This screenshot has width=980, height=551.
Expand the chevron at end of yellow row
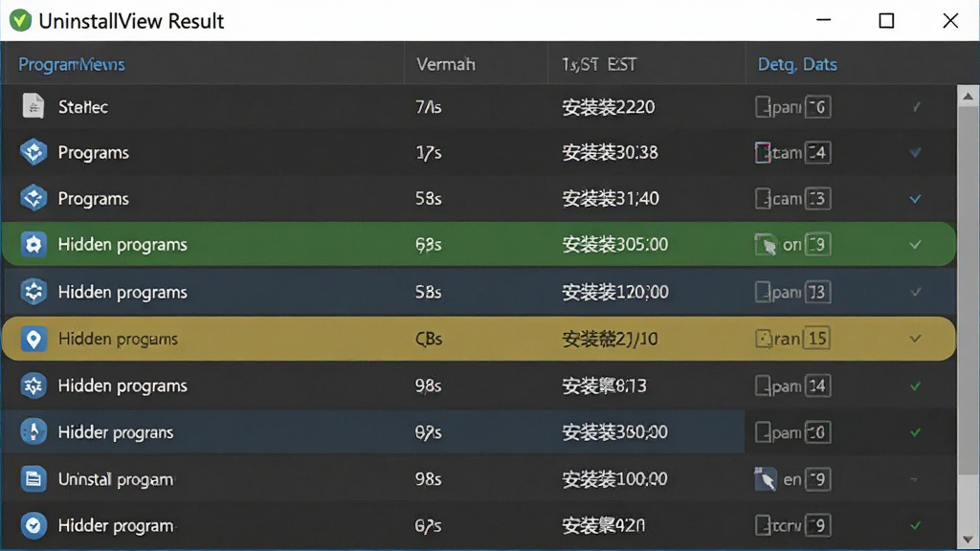[x=915, y=339]
